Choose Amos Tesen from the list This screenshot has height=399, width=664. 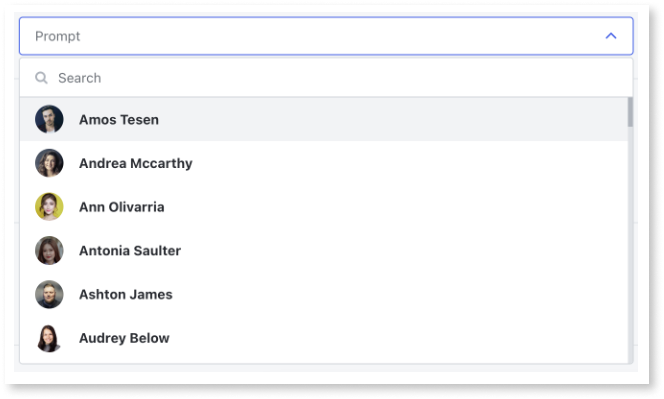tap(119, 120)
